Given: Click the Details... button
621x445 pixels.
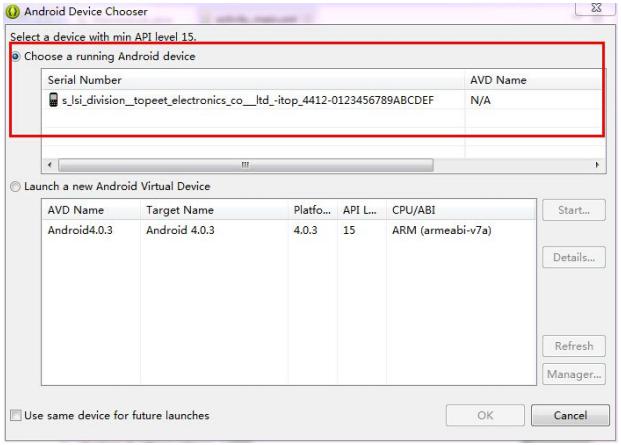Looking at the screenshot, I should click(574, 257).
